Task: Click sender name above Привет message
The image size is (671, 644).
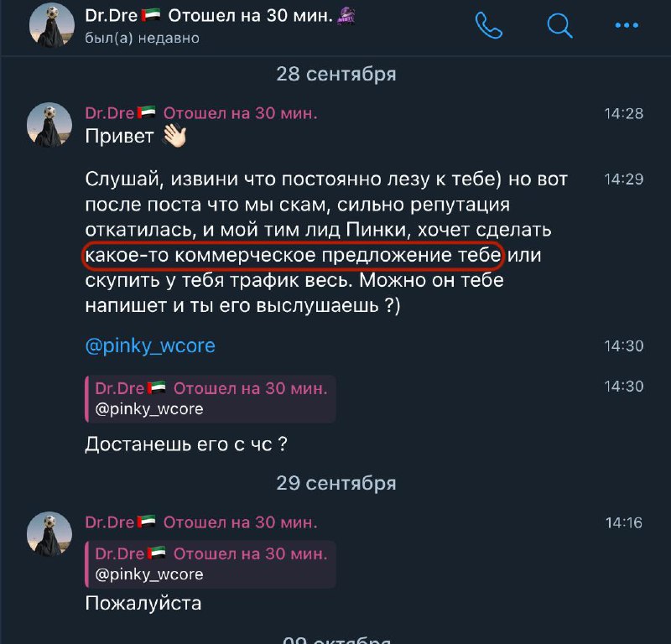Action: pyautogui.click(x=201, y=113)
